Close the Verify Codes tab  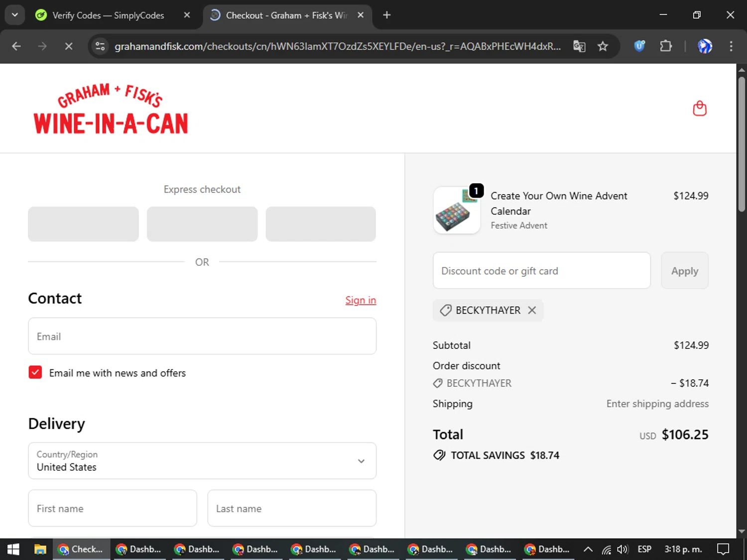(x=187, y=15)
